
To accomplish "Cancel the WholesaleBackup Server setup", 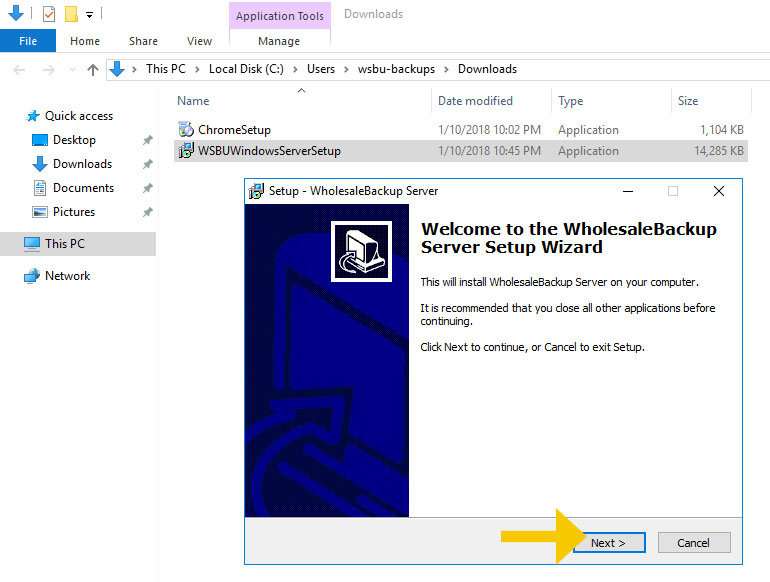I will point(693,543).
